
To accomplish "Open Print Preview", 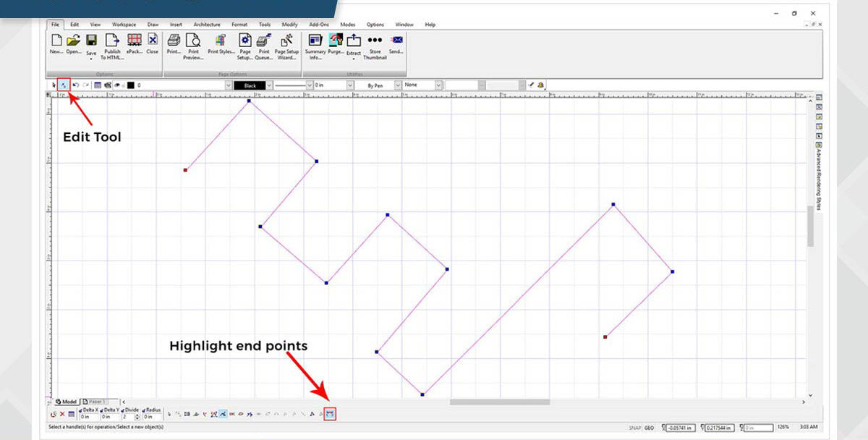I will 193,40.
